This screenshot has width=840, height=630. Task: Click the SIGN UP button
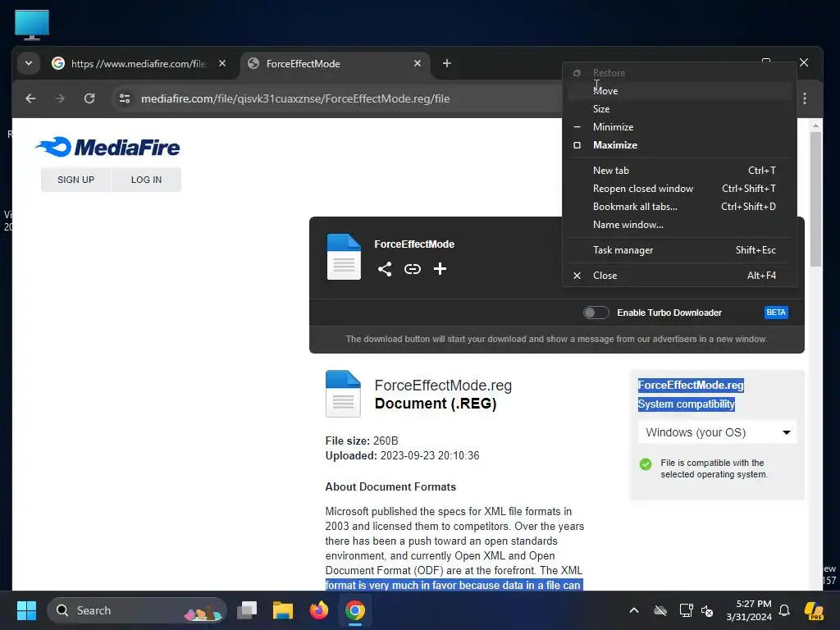pos(75,180)
